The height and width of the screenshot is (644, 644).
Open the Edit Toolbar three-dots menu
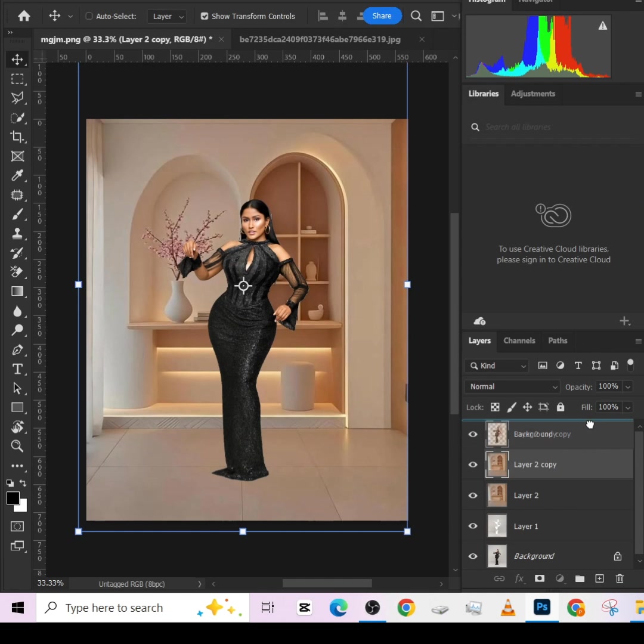click(17, 466)
